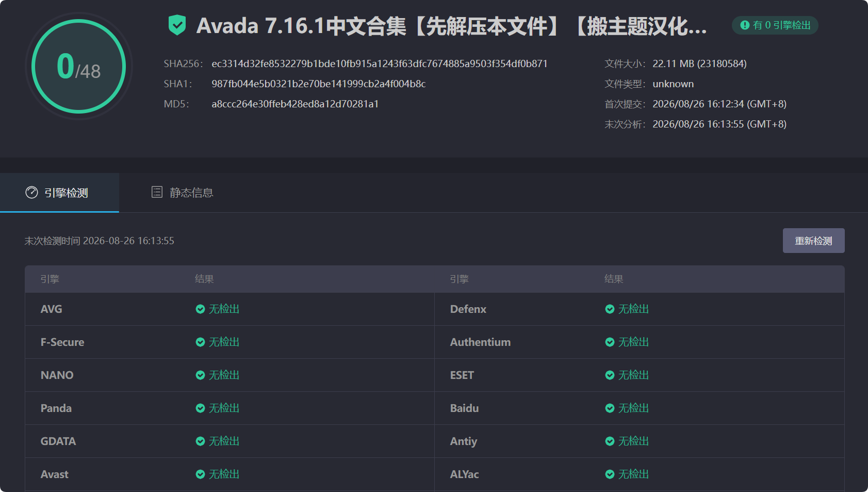This screenshot has width=868, height=492.
Task: Click the green check icon in the AVG row
Action: (x=200, y=309)
